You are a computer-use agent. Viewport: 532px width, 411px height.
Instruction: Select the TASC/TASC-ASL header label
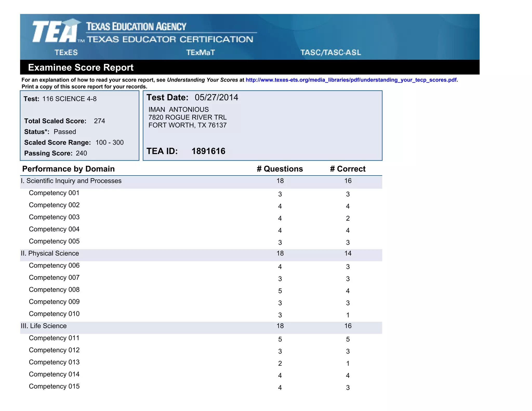(330, 52)
